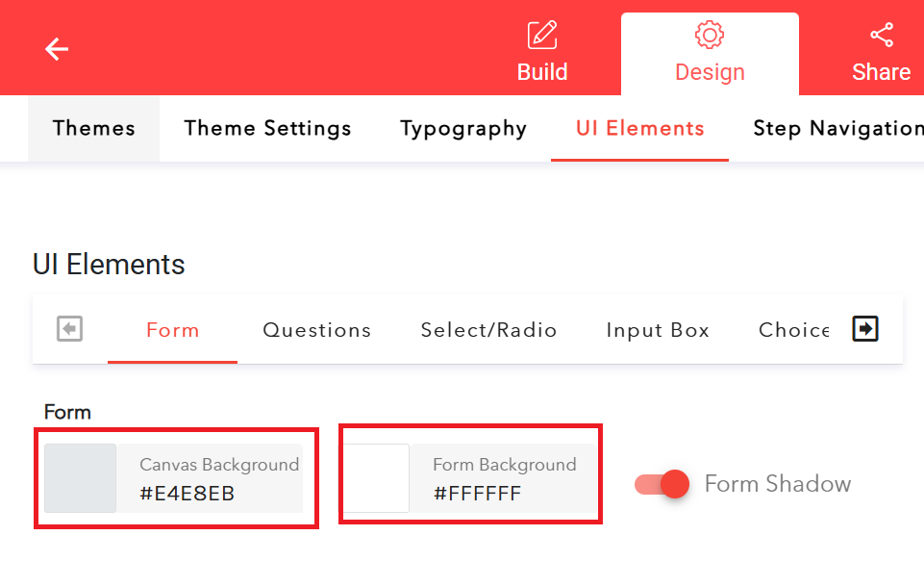Select the Select/Radio sub-tab
The height and width of the screenshot is (561, 924).
click(488, 330)
